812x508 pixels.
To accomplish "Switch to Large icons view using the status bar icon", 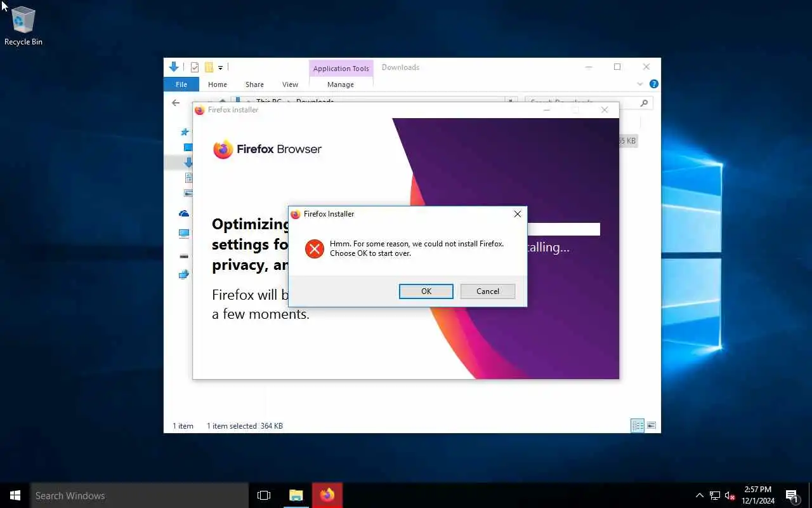I will click(651, 425).
